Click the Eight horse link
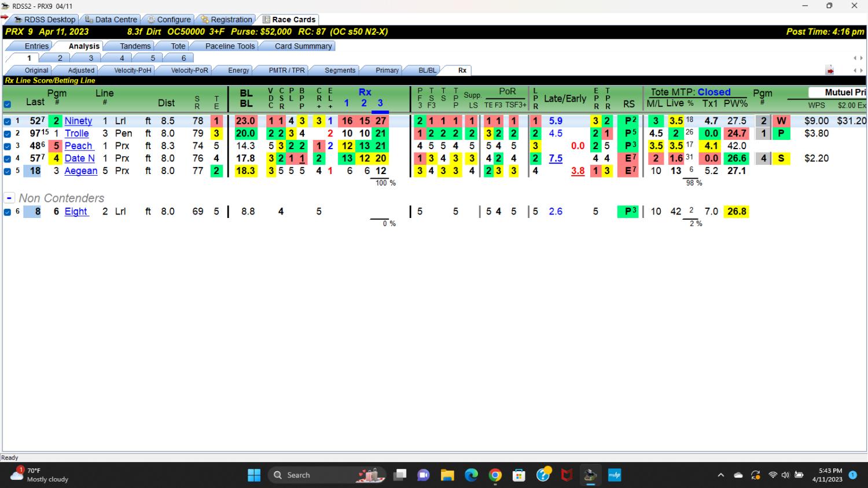The height and width of the screenshot is (488, 868). [76, 212]
